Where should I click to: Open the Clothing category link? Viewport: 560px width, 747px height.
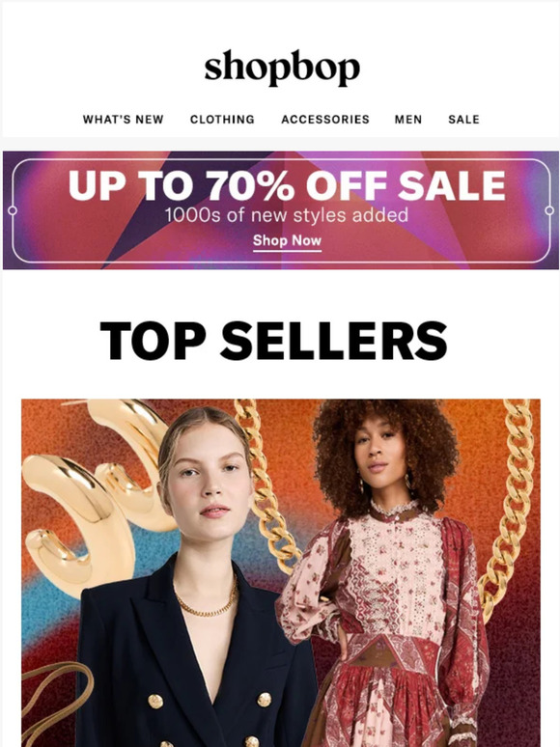point(222,119)
